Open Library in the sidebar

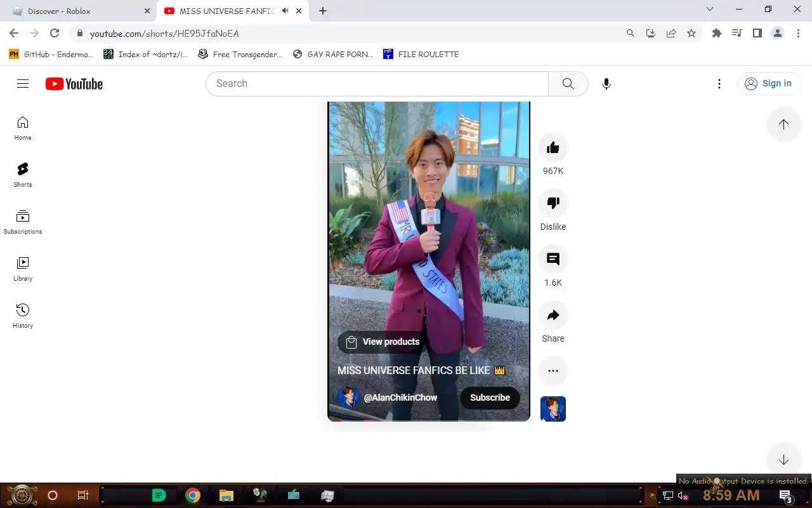click(x=23, y=269)
